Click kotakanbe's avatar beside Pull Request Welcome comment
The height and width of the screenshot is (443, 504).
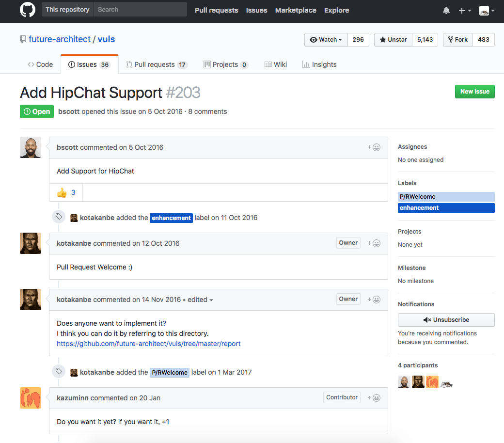pos(31,243)
